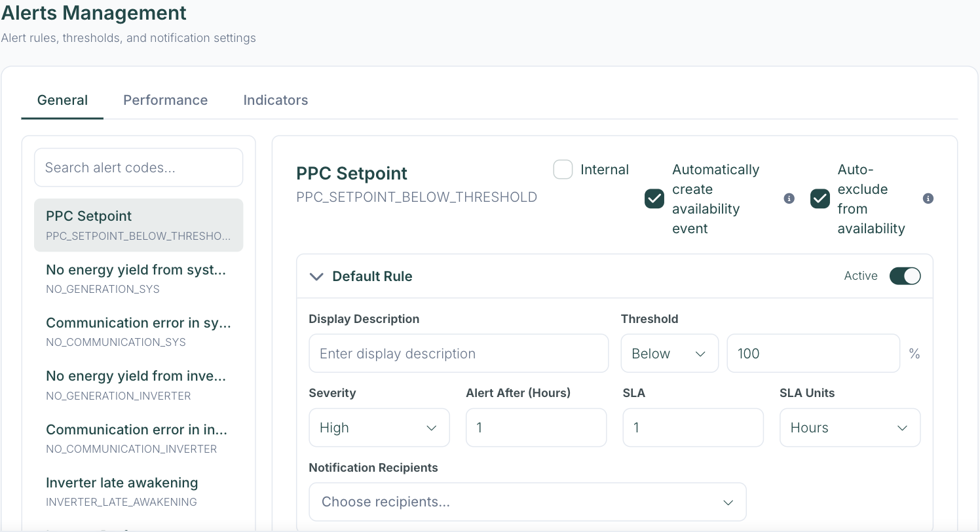Image resolution: width=980 pixels, height=532 pixels.
Task: Open the Indicators tab
Action: tap(276, 100)
